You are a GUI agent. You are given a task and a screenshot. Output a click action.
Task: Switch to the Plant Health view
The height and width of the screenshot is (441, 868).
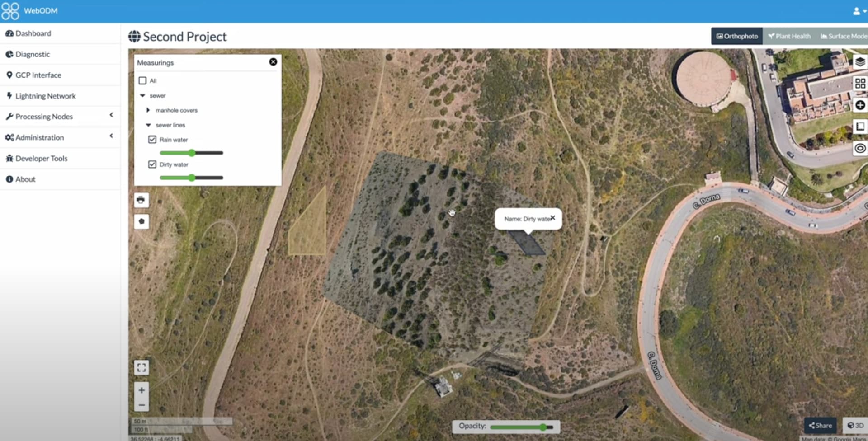(788, 36)
